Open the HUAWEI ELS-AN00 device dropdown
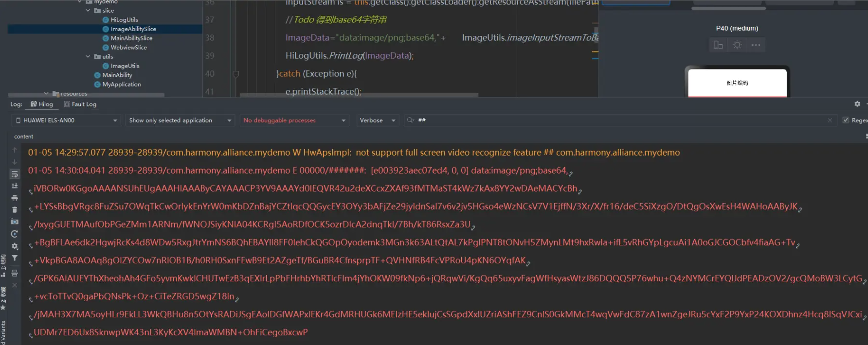 (66, 120)
